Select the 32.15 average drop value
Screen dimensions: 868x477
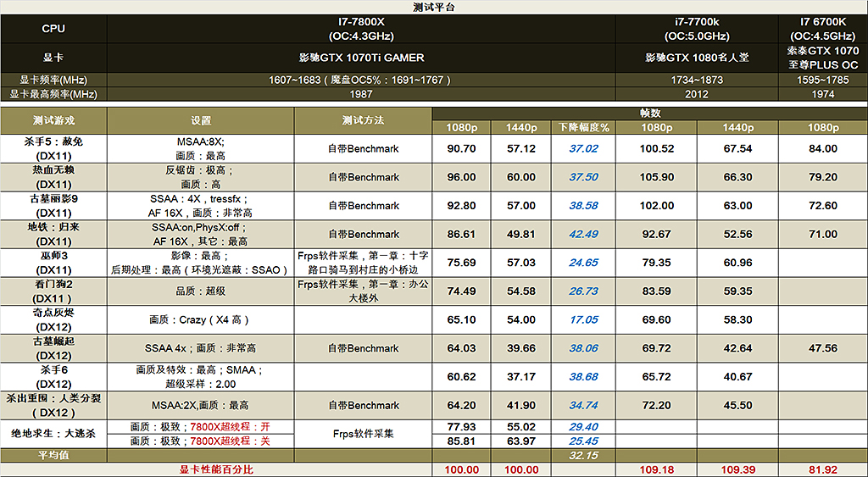point(583,456)
